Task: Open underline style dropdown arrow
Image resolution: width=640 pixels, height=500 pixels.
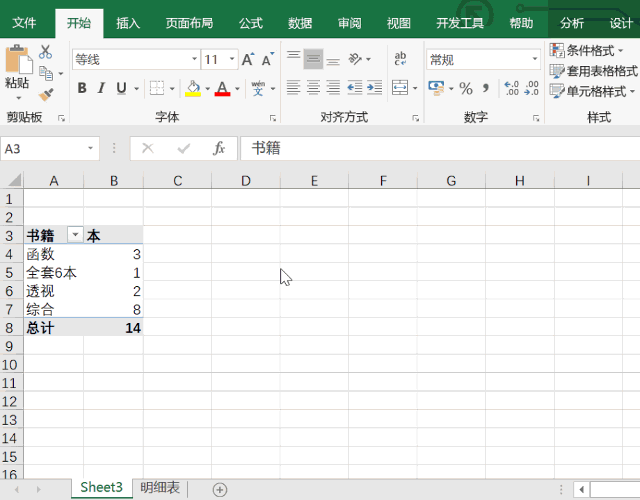Action: pyautogui.click(x=136, y=88)
